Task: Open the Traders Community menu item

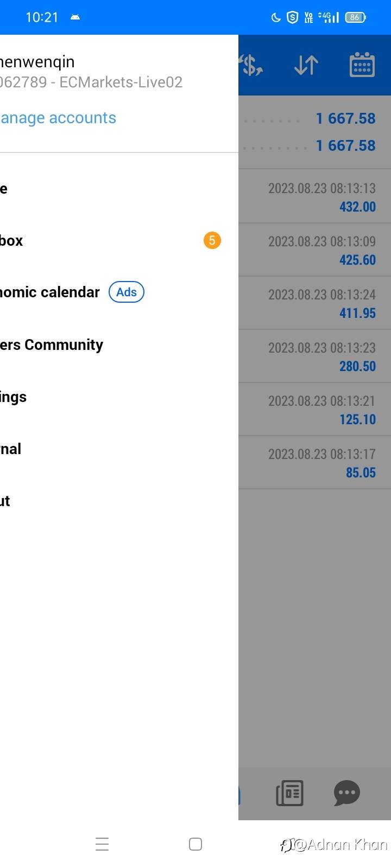Action: coord(52,345)
